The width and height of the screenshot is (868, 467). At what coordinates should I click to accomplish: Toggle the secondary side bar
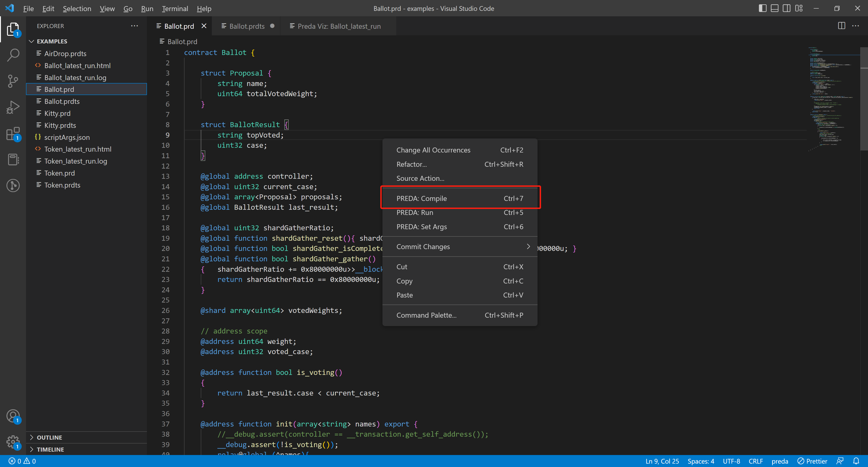click(x=787, y=8)
